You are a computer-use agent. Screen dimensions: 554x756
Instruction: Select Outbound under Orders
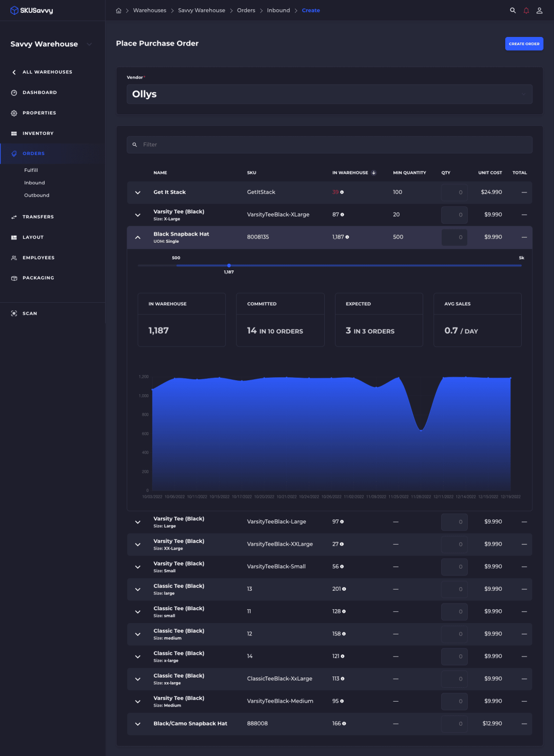37,196
